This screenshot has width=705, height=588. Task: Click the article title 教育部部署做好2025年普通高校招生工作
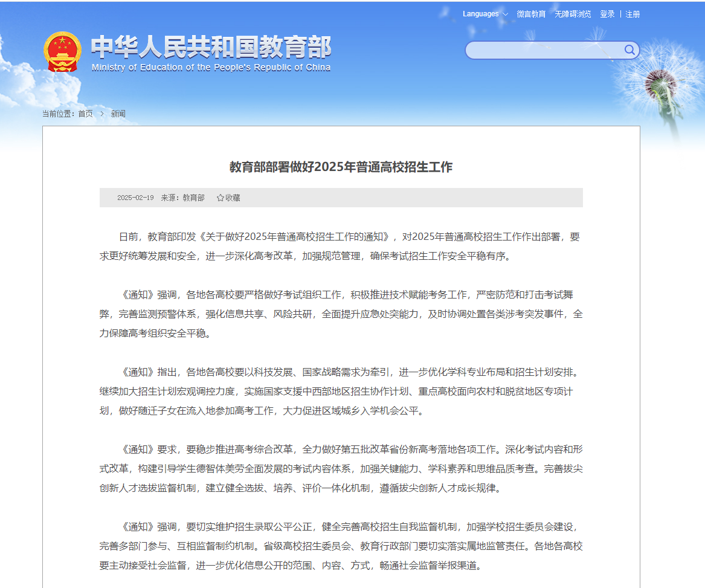341,167
